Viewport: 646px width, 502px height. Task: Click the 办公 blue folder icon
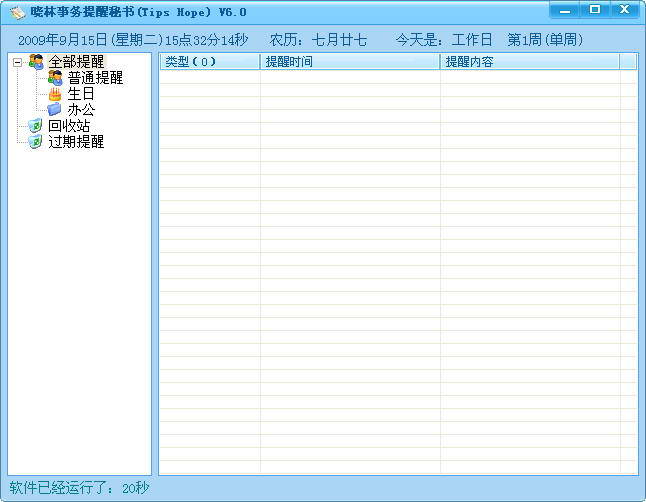(54, 110)
